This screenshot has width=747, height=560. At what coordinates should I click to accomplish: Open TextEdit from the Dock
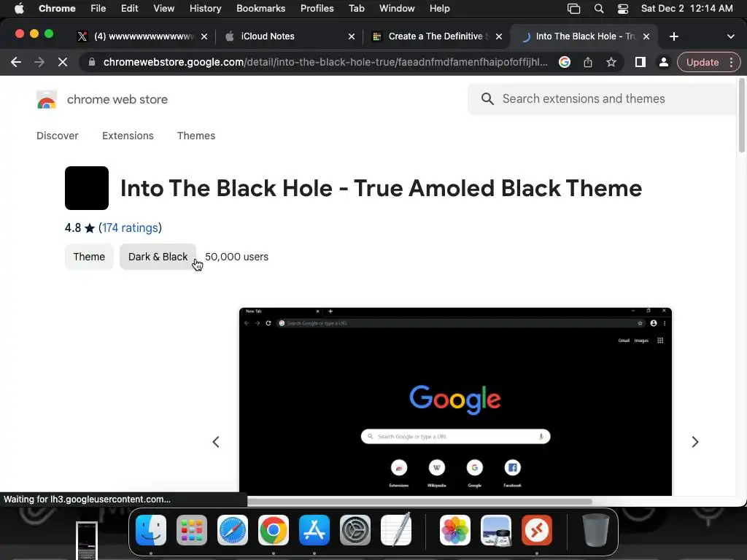[396, 530]
